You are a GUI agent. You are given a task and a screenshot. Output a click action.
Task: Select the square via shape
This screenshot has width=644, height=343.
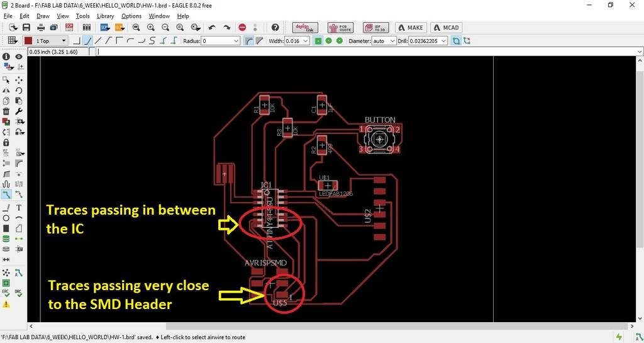[x=318, y=41]
